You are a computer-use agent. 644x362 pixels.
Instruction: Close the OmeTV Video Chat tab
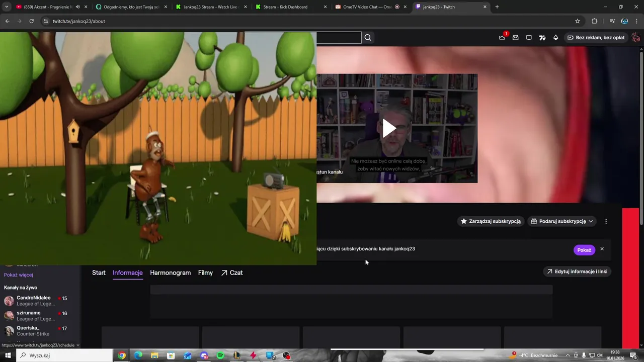coord(405,7)
